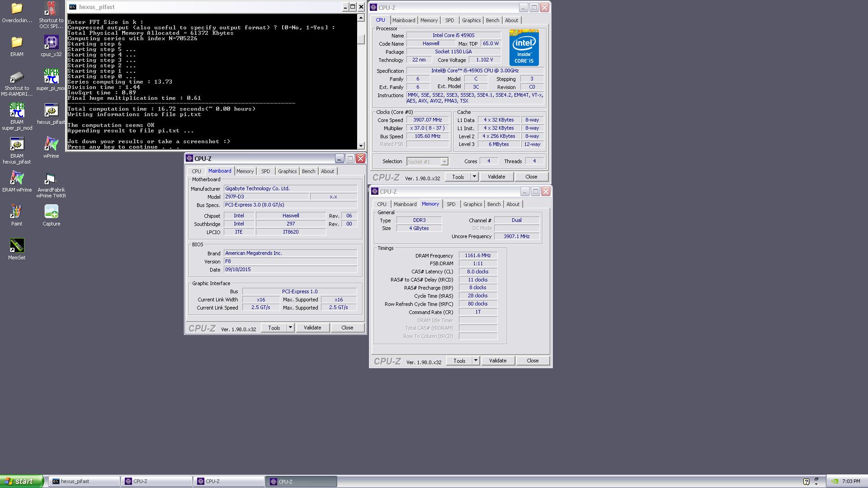Image resolution: width=868 pixels, height=488 pixels.
Task: Click the Core Speed value 3907.07 MHz
Action: point(427,120)
